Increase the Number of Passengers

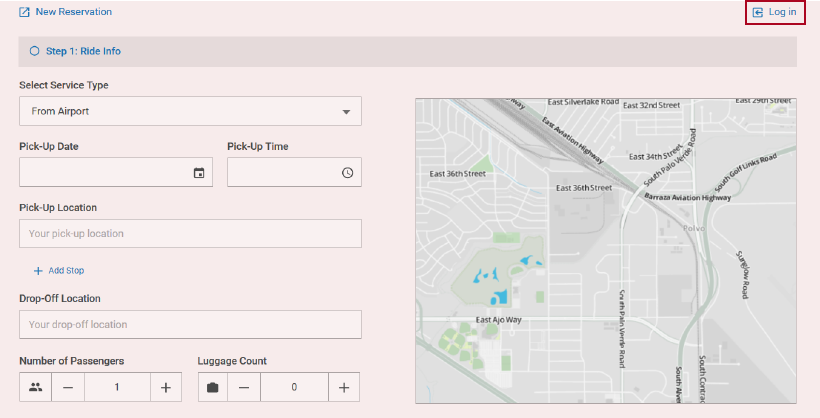tap(166, 387)
